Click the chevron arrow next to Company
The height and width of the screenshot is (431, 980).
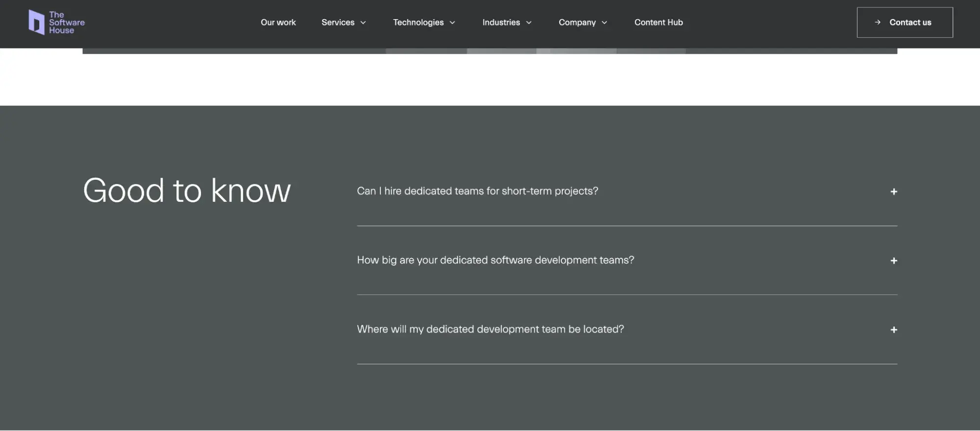(604, 23)
